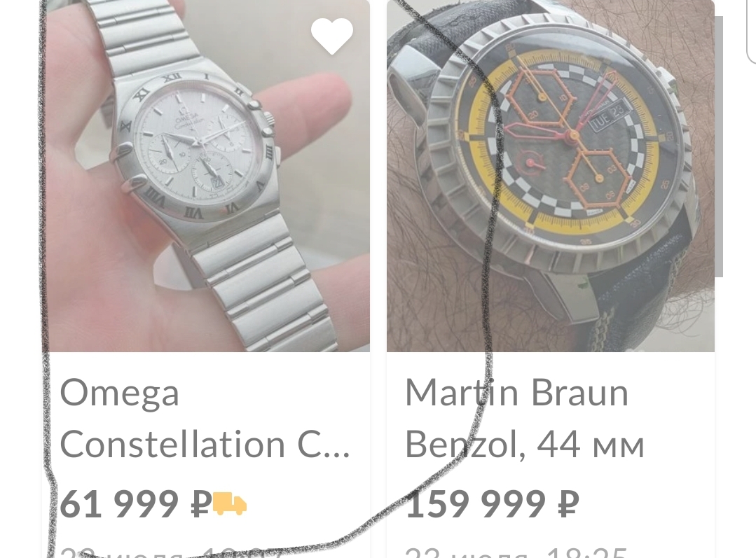Screen dimensions: 756x558
Task: Click the Martin Braun posting date and time
Action: click(x=516, y=552)
